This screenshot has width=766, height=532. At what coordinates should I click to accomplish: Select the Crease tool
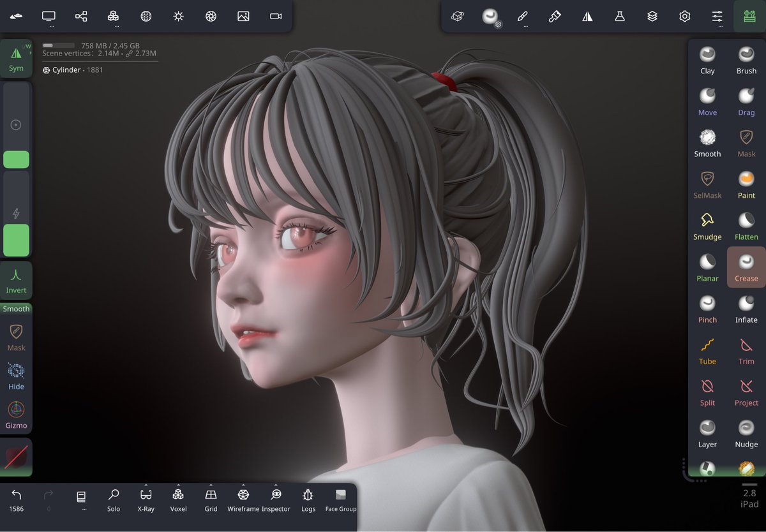pyautogui.click(x=746, y=268)
